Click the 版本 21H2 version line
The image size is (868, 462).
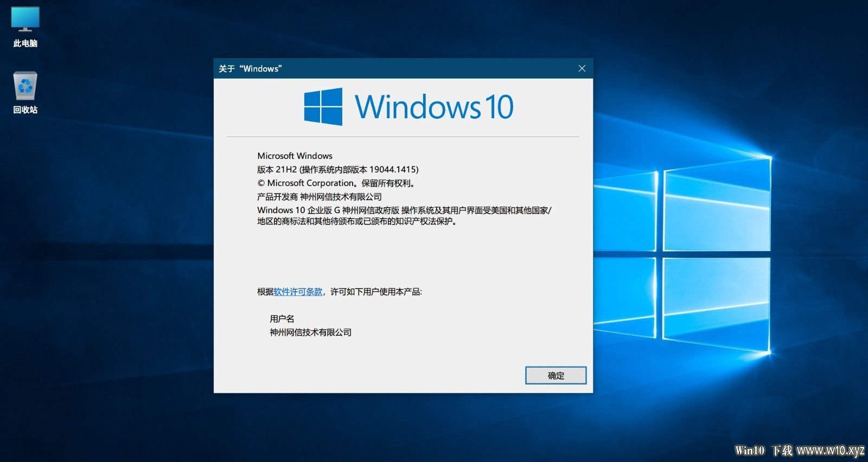point(338,169)
